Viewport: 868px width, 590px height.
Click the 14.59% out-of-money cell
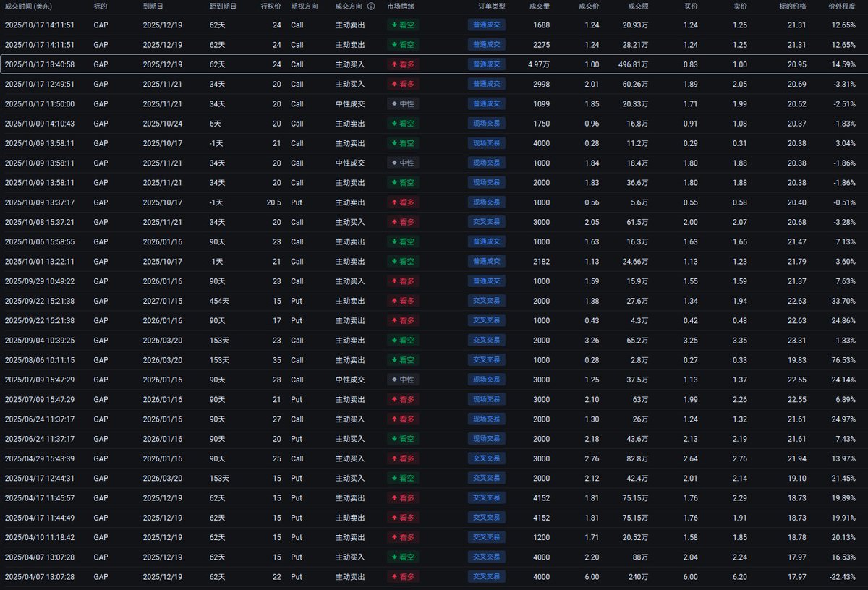pyautogui.click(x=844, y=64)
